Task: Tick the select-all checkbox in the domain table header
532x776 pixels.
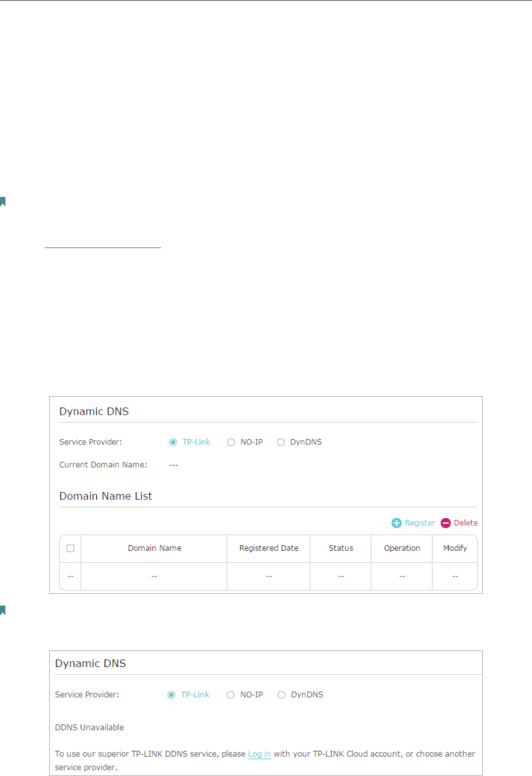Action: (x=70, y=548)
